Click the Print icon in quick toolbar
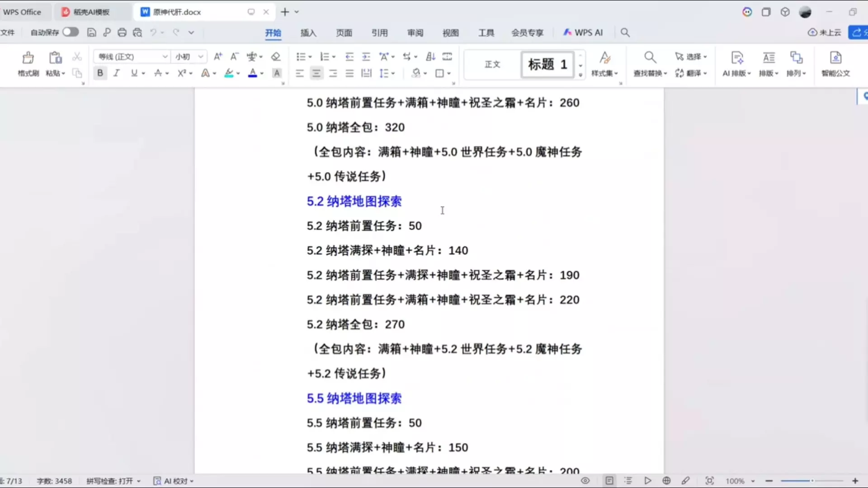The width and height of the screenshot is (868, 488). 122,33
